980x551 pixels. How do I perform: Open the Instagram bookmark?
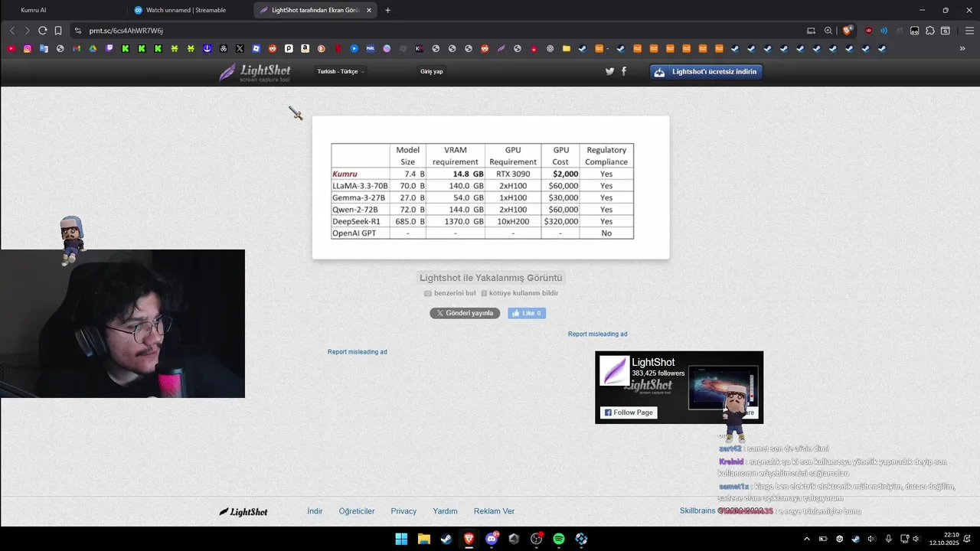coord(27,48)
